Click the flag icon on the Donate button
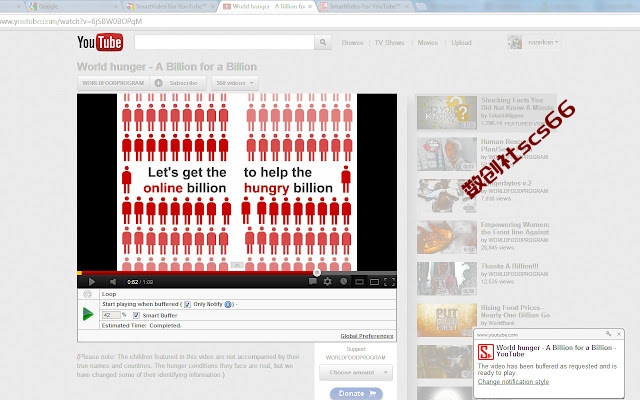Viewport: 640px width, 400px height. (x=372, y=393)
